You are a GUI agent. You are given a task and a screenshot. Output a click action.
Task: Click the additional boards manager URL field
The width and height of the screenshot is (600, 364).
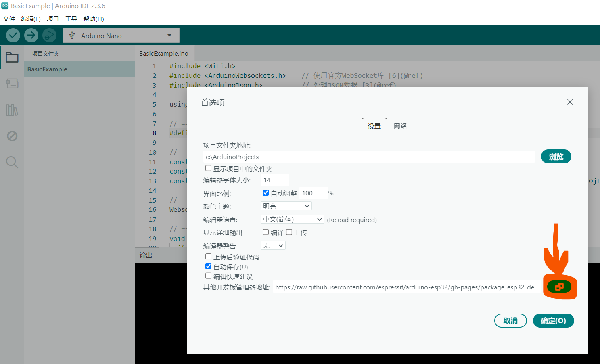407,287
